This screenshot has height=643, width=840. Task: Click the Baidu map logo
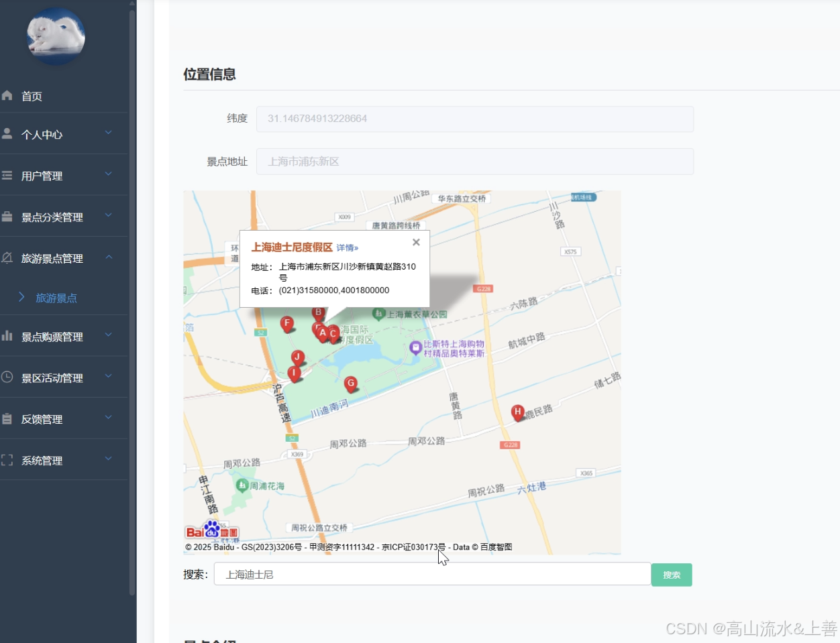tap(212, 530)
